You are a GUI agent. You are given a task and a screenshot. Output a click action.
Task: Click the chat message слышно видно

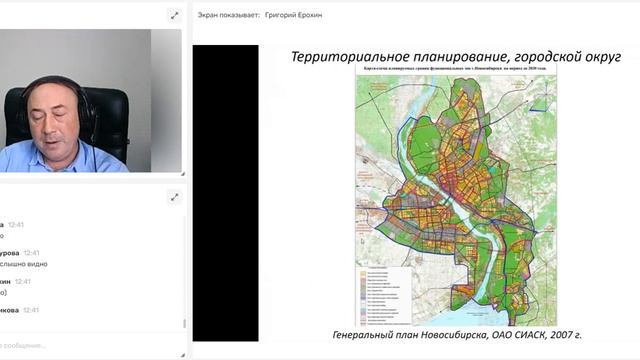click(x=23, y=264)
